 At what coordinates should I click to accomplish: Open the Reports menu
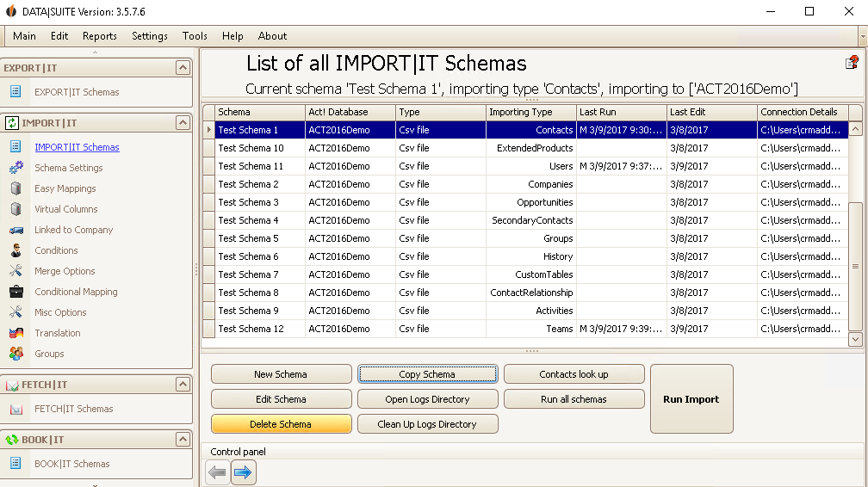(100, 36)
